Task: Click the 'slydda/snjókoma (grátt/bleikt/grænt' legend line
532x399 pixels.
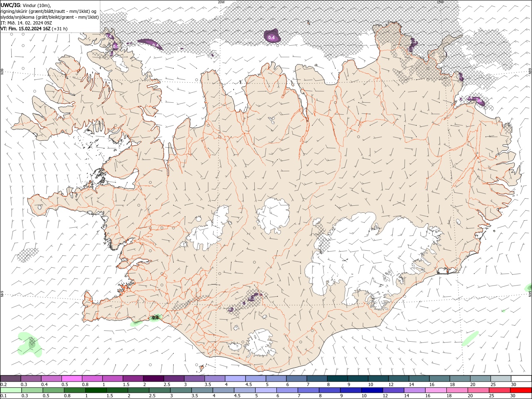Action: click(49, 17)
